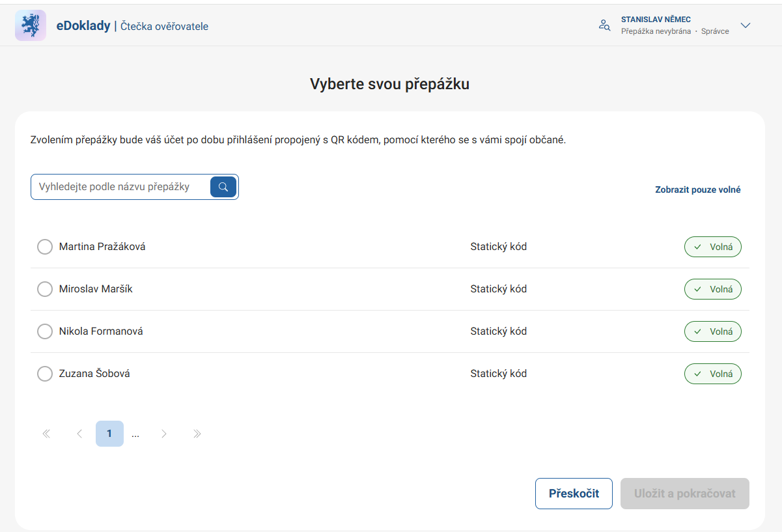Choose Nikola Formanová radio button

coord(45,331)
